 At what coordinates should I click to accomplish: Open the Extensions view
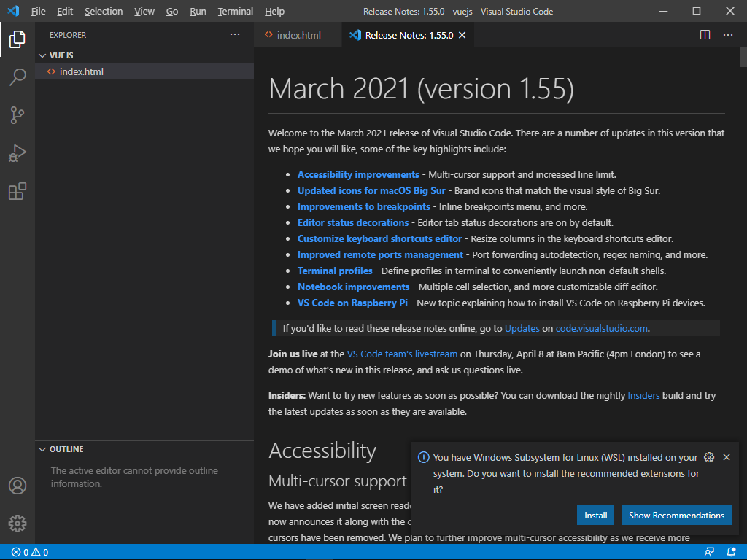click(x=18, y=192)
